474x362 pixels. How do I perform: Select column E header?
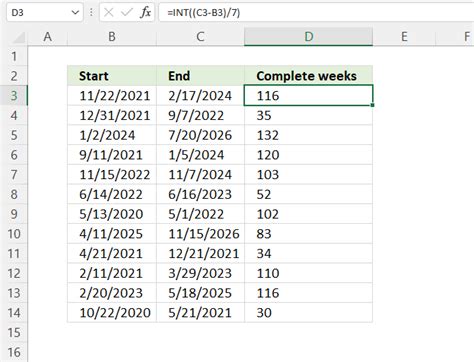tap(404, 37)
